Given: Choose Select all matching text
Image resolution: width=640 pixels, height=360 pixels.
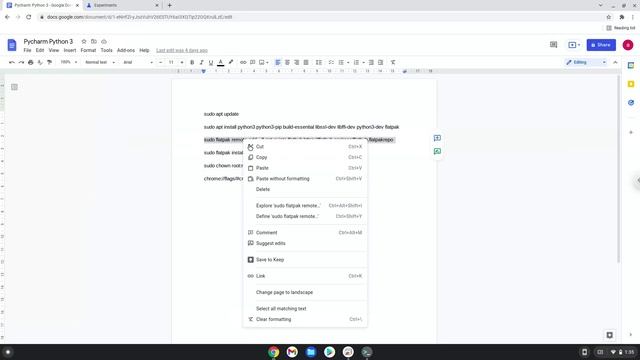Looking at the screenshot, I should coord(305,309).
